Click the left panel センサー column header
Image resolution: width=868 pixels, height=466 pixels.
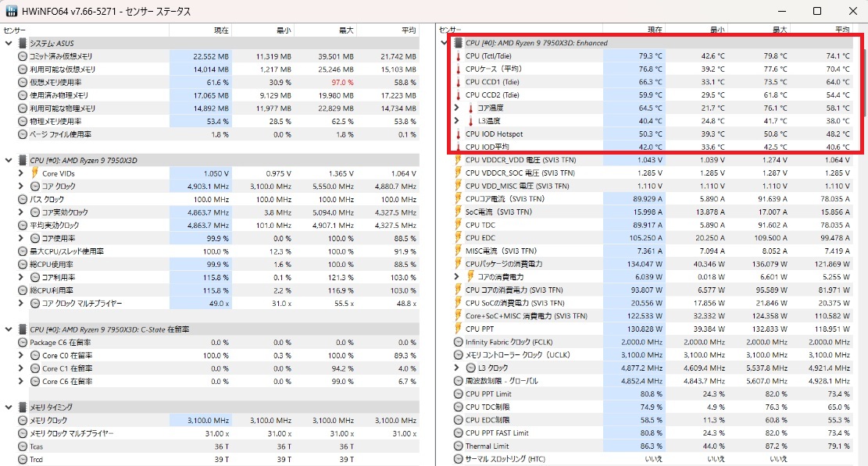click(x=85, y=30)
